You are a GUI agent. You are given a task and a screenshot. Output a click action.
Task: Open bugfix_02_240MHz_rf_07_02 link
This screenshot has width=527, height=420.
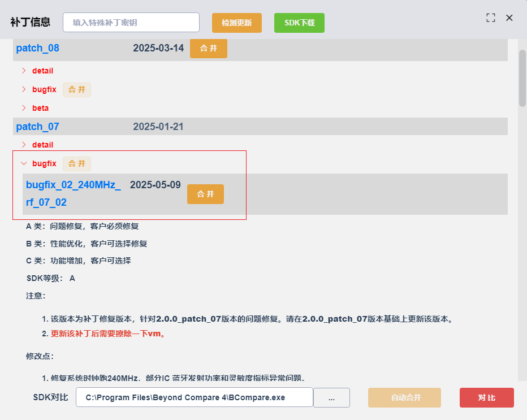tap(74, 193)
